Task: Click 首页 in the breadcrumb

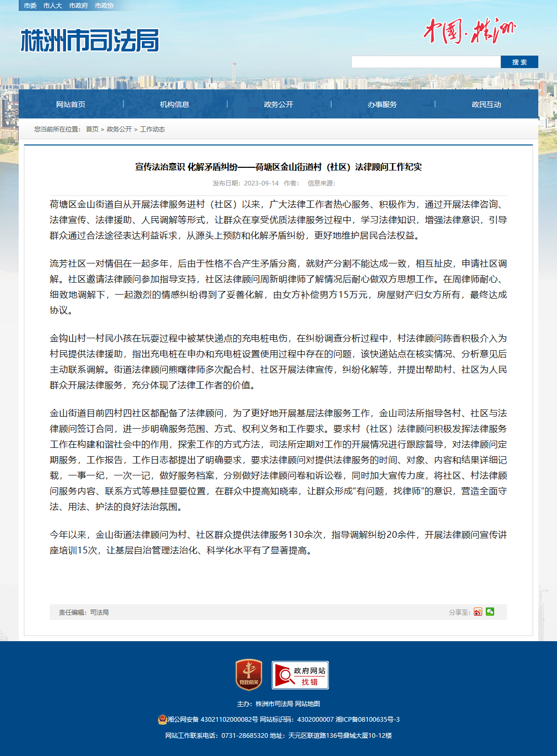Action: [x=92, y=129]
